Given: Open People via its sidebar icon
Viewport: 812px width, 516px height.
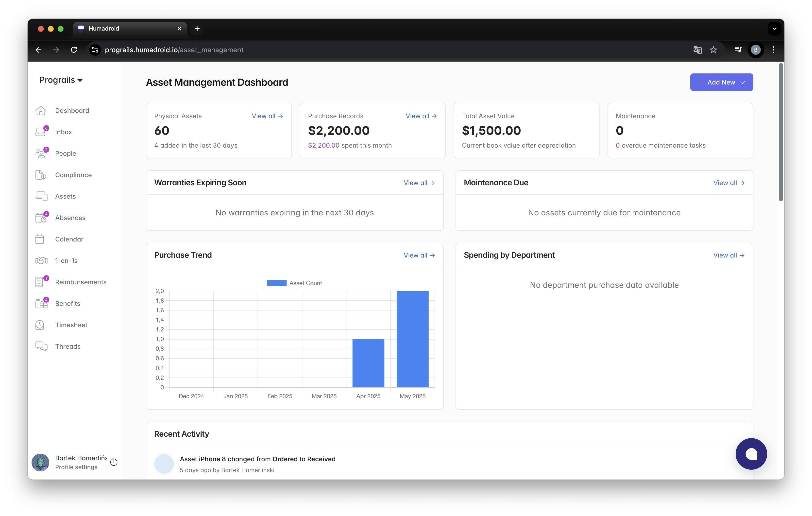Looking at the screenshot, I should [x=40, y=154].
